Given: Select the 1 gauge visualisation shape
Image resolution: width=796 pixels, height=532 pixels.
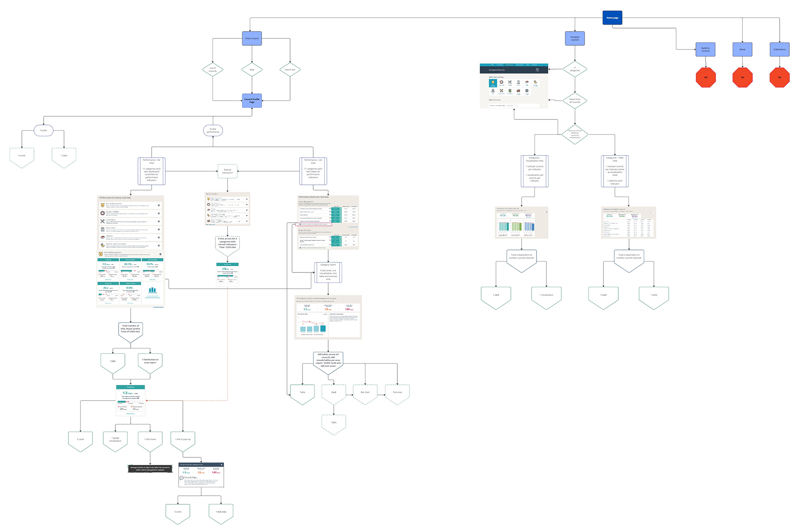Looking at the screenshot, I should point(115,441).
